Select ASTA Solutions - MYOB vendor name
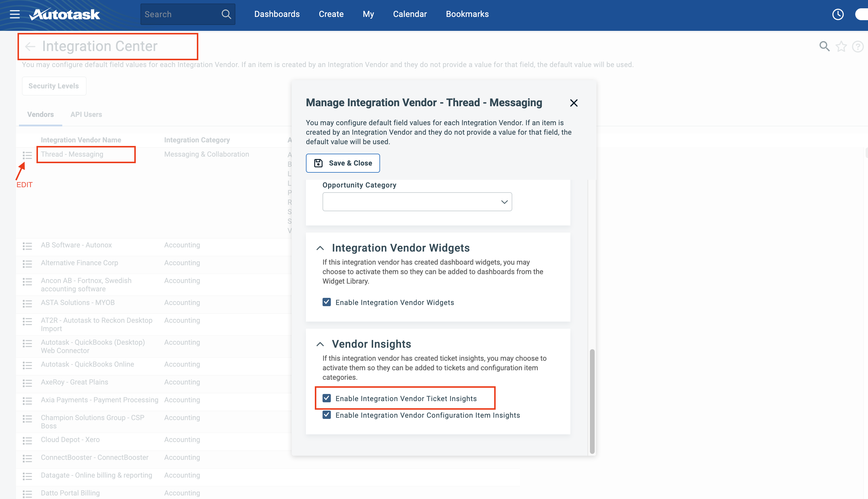This screenshot has width=868, height=499. [x=78, y=303]
